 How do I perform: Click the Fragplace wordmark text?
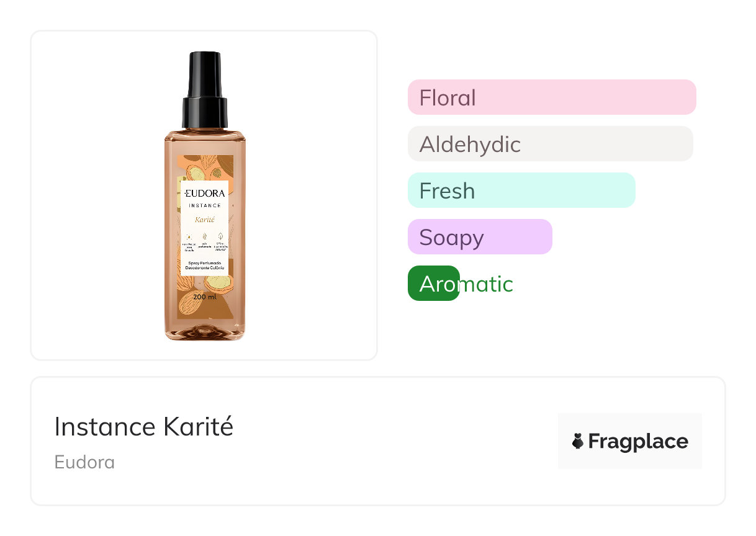637,441
